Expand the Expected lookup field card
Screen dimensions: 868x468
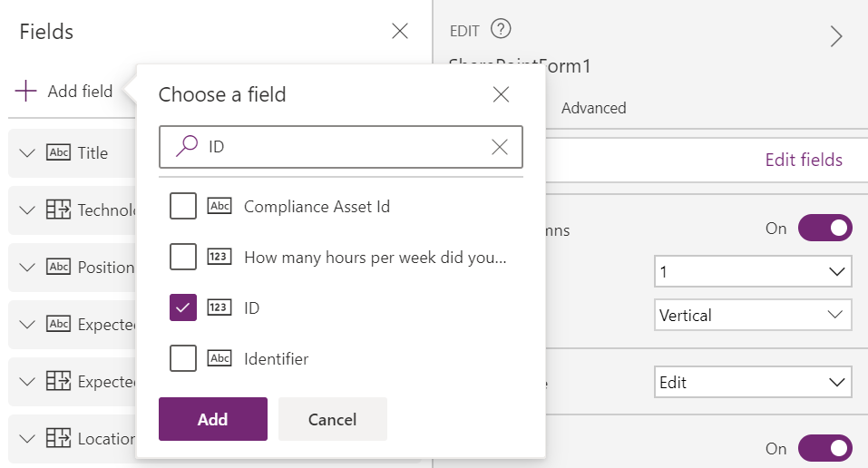coord(27,382)
